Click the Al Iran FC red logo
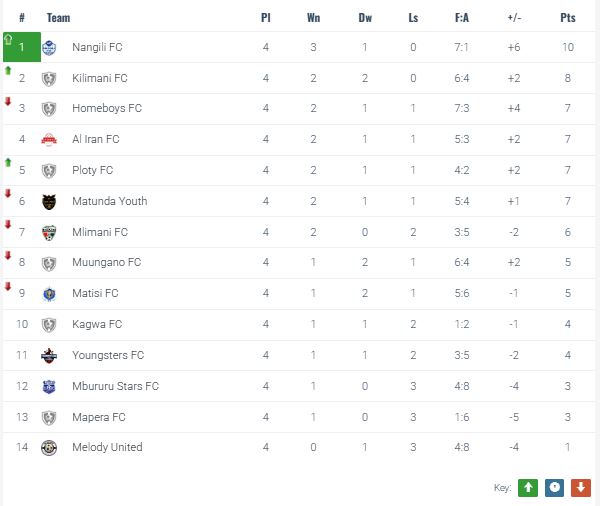 pos(49,140)
